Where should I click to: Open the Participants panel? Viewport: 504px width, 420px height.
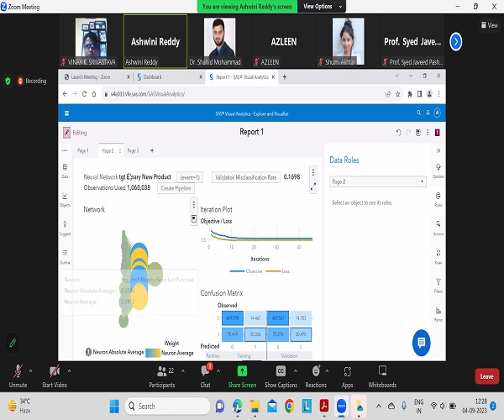161,376
